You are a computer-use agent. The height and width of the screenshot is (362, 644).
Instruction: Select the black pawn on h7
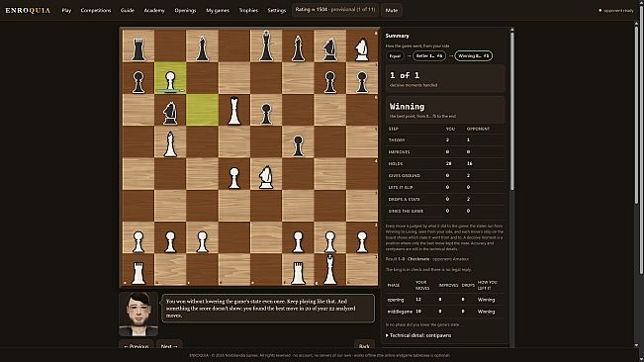pos(362,82)
